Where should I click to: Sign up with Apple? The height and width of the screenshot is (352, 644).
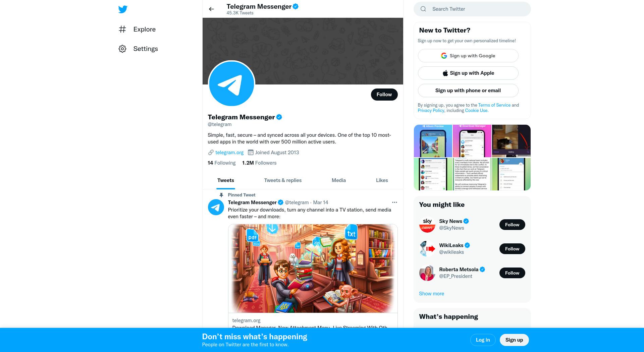468,73
